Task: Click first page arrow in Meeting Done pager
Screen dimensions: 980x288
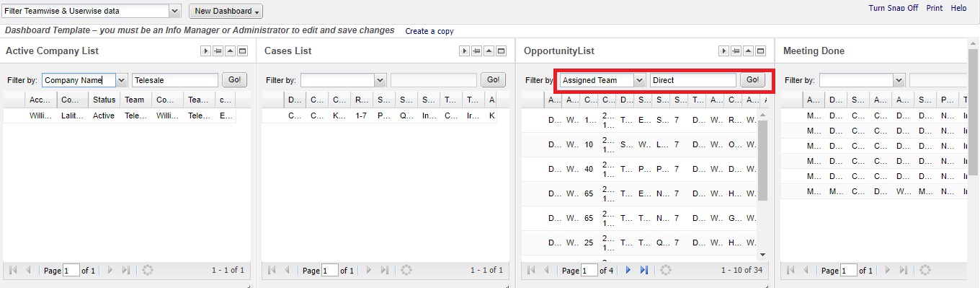Action: click(x=790, y=270)
